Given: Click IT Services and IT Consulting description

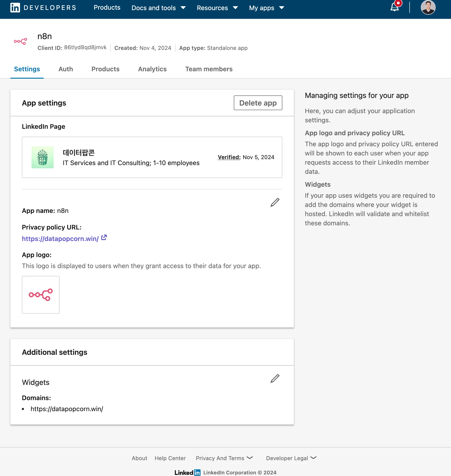Looking at the screenshot, I should (131, 163).
